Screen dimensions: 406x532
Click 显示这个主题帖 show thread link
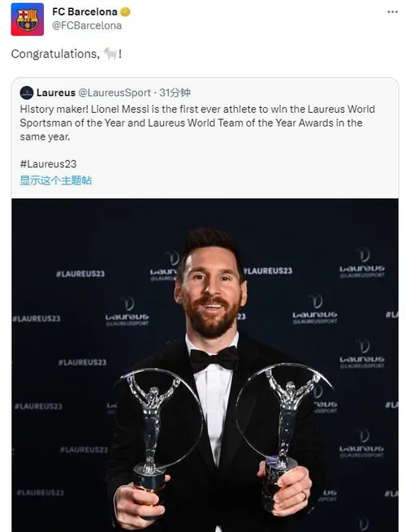point(56,180)
